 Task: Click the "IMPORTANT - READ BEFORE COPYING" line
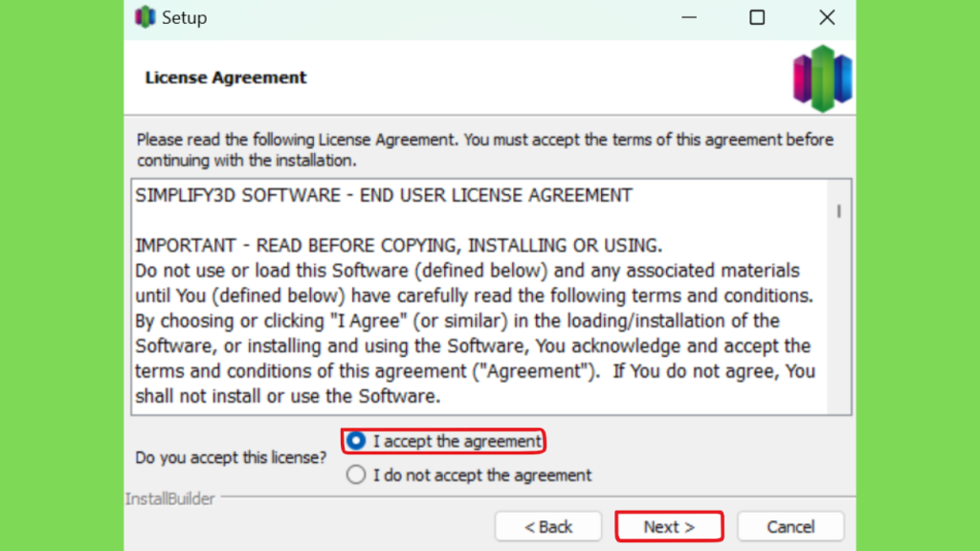(x=399, y=246)
